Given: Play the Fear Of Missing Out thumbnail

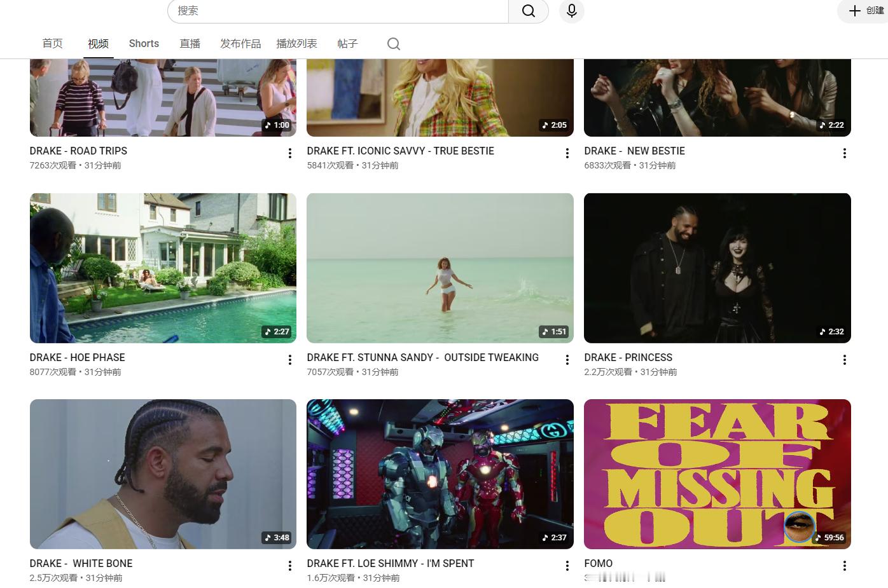Looking at the screenshot, I should pyautogui.click(x=718, y=474).
